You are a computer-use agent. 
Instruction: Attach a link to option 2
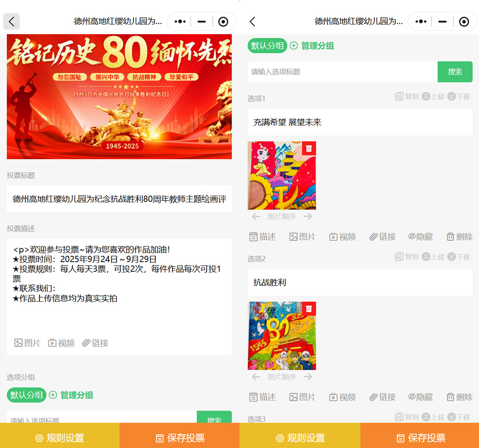382,397
